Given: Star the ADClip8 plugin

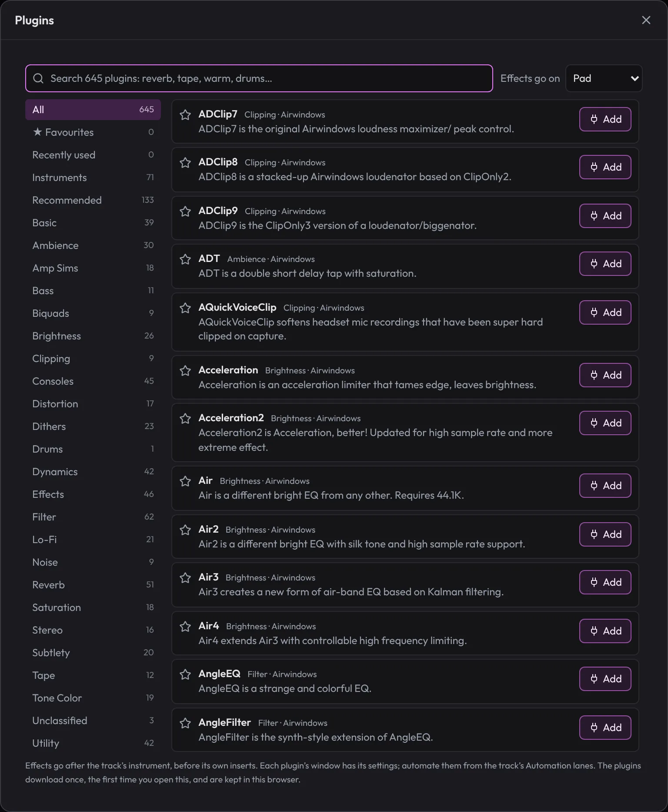Looking at the screenshot, I should (x=185, y=163).
